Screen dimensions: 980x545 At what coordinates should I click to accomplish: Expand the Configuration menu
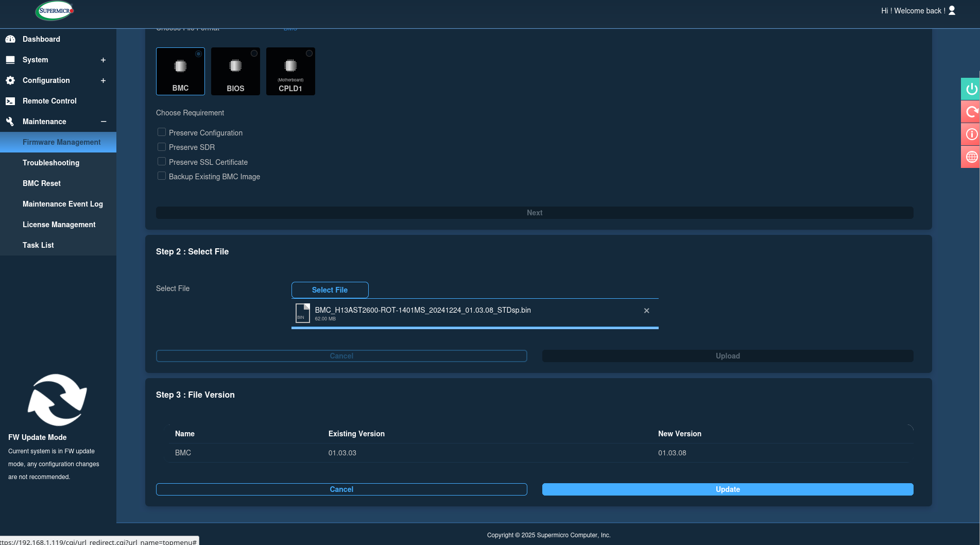pyautogui.click(x=103, y=80)
